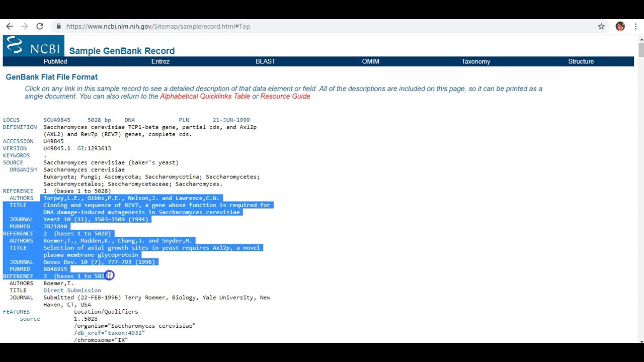Open the Structure navigation tab
The height and width of the screenshot is (362, 644).
pyautogui.click(x=581, y=61)
